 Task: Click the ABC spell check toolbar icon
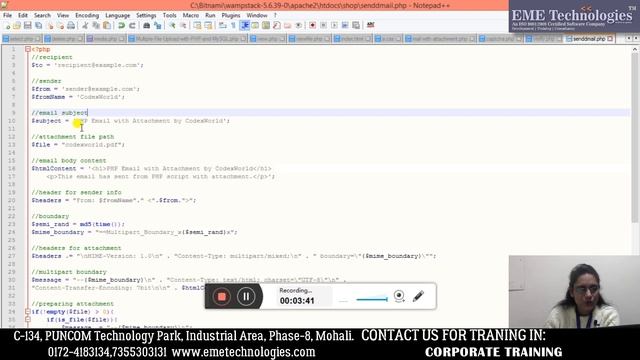(x=371, y=25)
